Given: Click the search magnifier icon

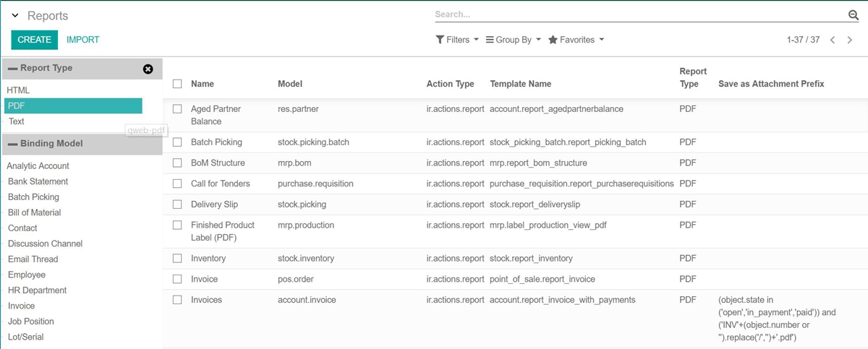Looking at the screenshot, I should (x=853, y=15).
